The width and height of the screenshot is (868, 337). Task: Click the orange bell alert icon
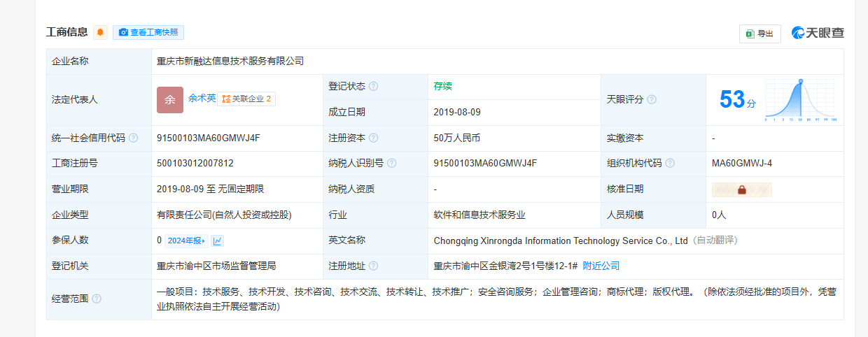[x=101, y=32]
